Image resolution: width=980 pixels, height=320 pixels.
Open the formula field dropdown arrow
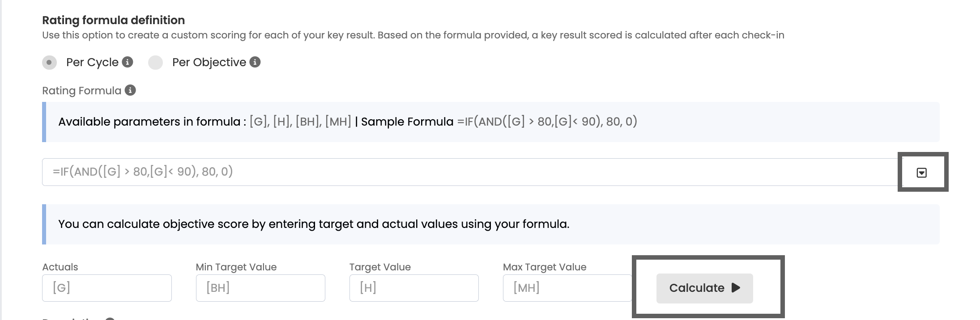tap(921, 173)
